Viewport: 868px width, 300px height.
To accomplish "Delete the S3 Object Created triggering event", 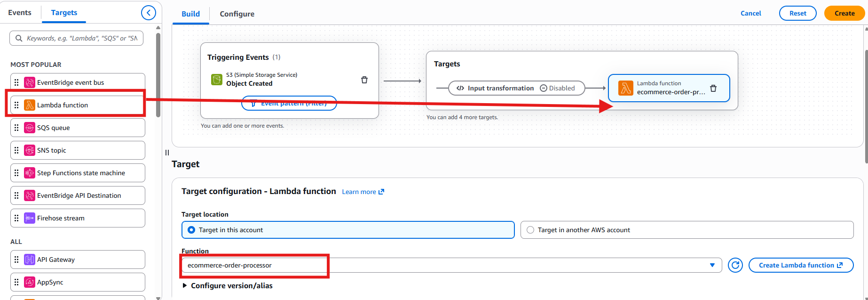I will coord(364,80).
